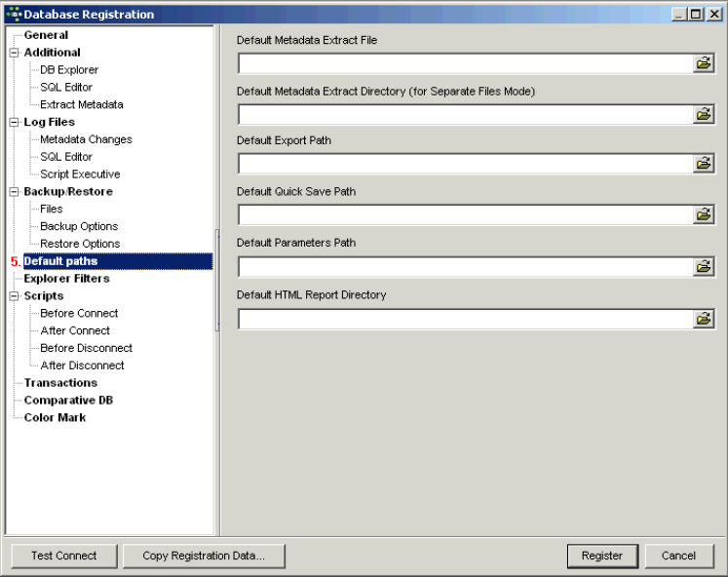Image resolution: width=728 pixels, height=577 pixels.
Task: Browse for Default Metadata Extract File
Action: tap(702, 63)
